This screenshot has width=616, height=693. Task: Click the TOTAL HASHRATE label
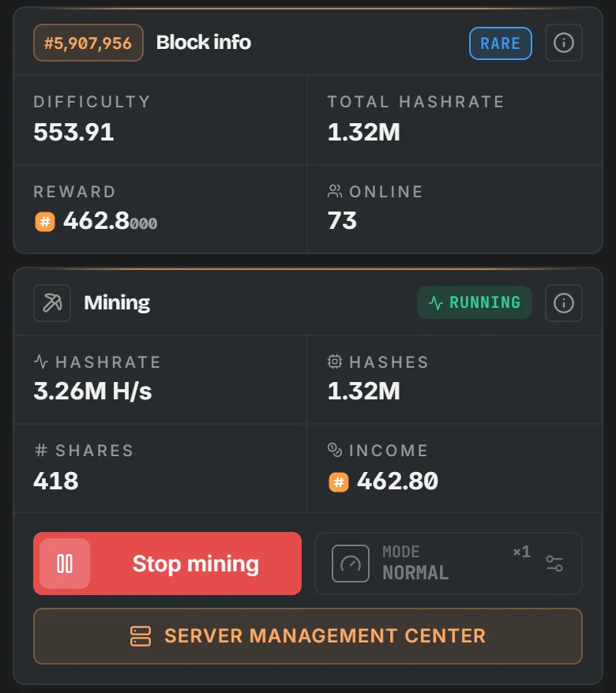pos(415,102)
